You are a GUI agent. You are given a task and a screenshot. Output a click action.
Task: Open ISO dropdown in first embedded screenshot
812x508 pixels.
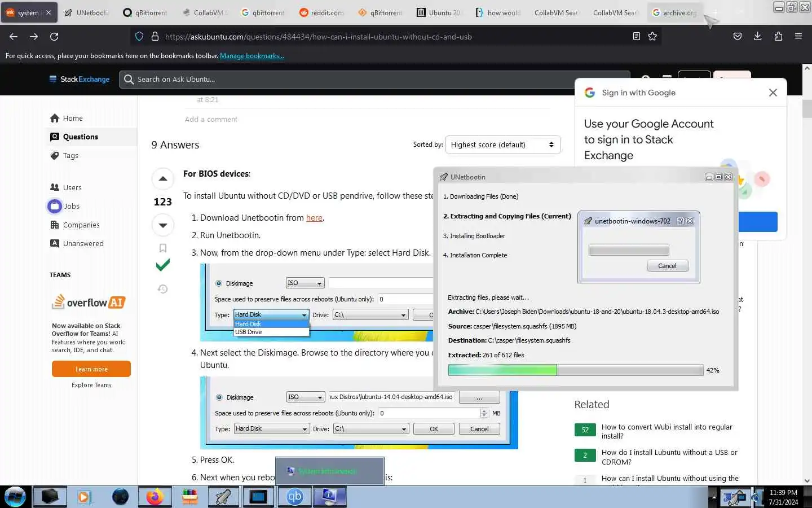click(x=305, y=283)
